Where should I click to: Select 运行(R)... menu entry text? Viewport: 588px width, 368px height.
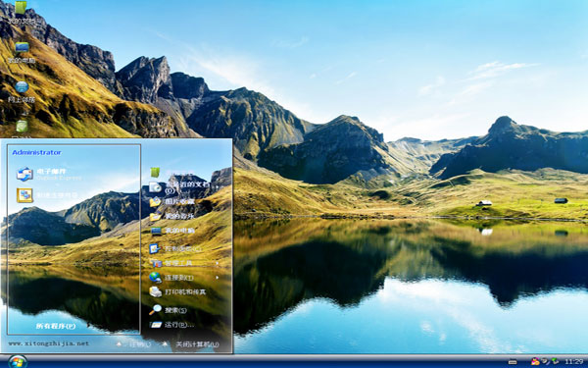(x=179, y=325)
